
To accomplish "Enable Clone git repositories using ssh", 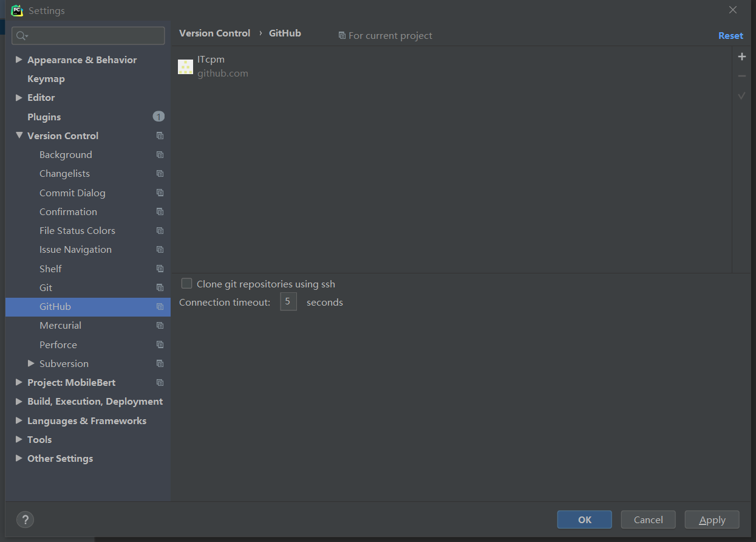I will point(187,284).
